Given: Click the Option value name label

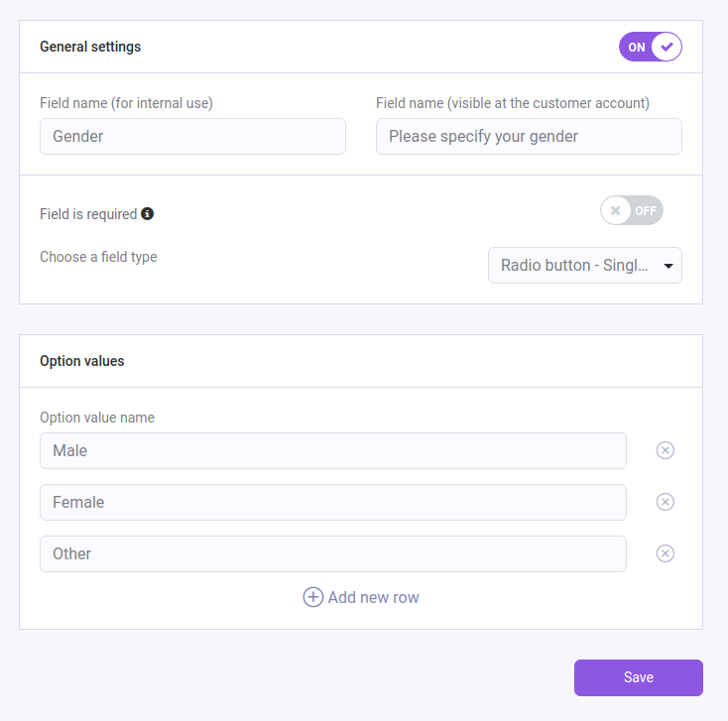Looking at the screenshot, I should point(97,418).
